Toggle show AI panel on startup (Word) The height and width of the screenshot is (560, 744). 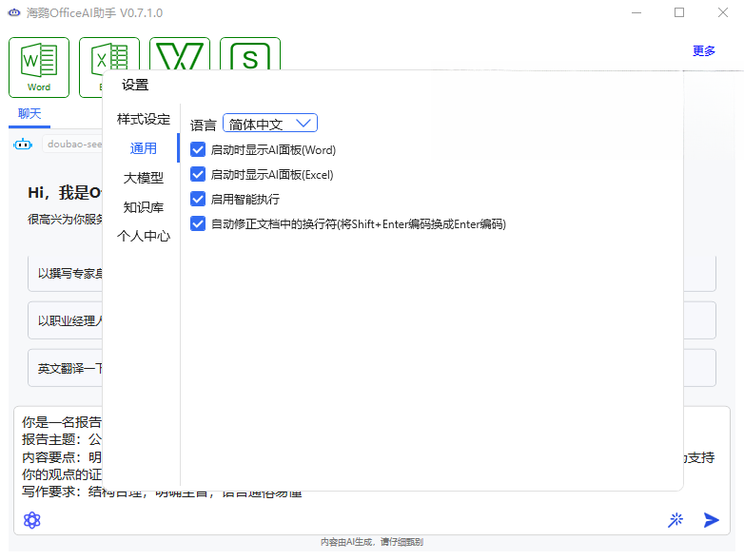click(x=198, y=150)
